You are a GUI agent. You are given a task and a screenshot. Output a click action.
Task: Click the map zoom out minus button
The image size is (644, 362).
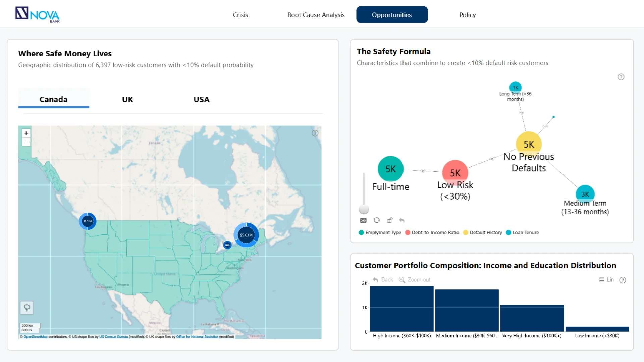[x=26, y=142]
